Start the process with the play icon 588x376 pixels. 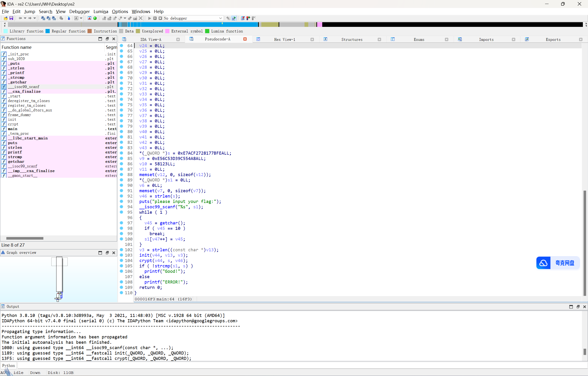click(149, 18)
